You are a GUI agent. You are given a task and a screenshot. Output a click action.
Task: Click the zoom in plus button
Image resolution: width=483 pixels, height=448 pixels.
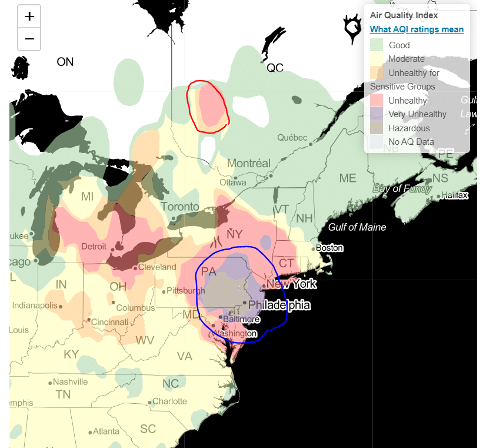pyautogui.click(x=29, y=16)
